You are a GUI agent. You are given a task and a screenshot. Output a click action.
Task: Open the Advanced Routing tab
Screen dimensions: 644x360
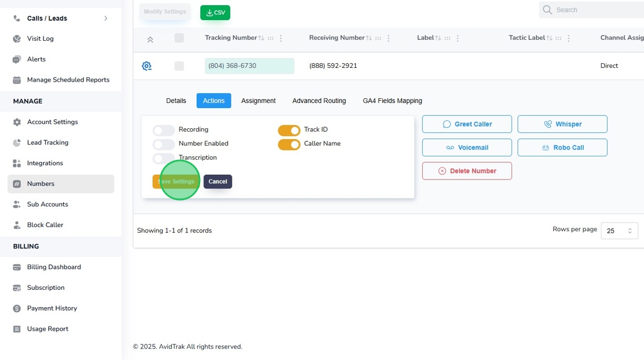point(319,101)
